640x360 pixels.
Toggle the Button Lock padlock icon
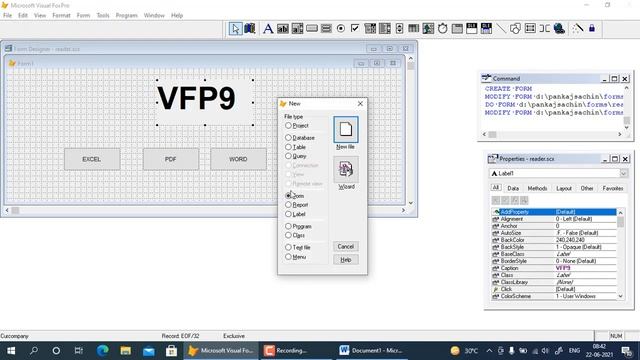click(x=592, y=29)
